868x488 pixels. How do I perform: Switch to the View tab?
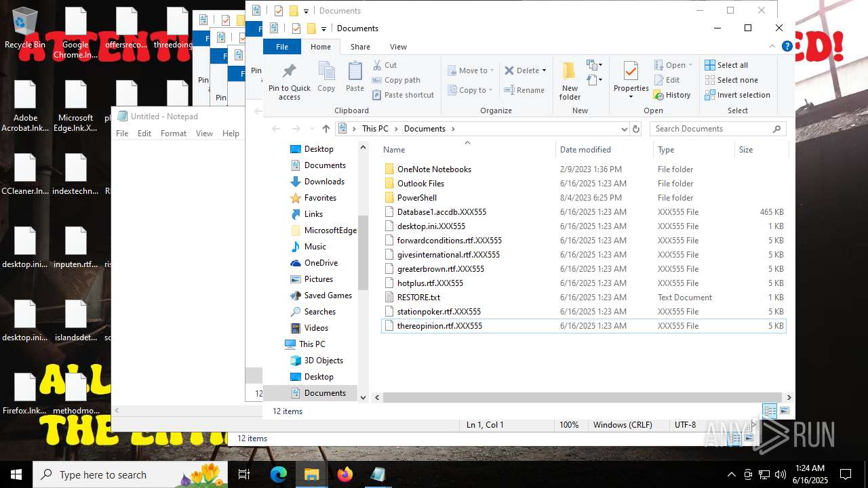[x=398, y=47]
